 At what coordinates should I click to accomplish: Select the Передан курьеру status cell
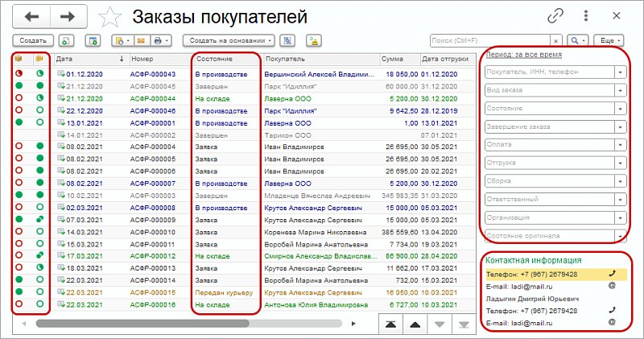[225, 292]
